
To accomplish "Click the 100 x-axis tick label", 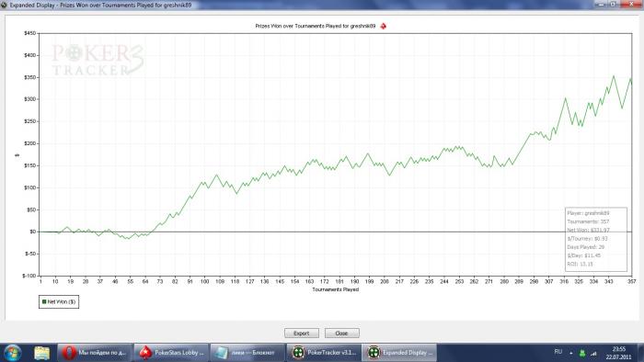I will (204, 282).
